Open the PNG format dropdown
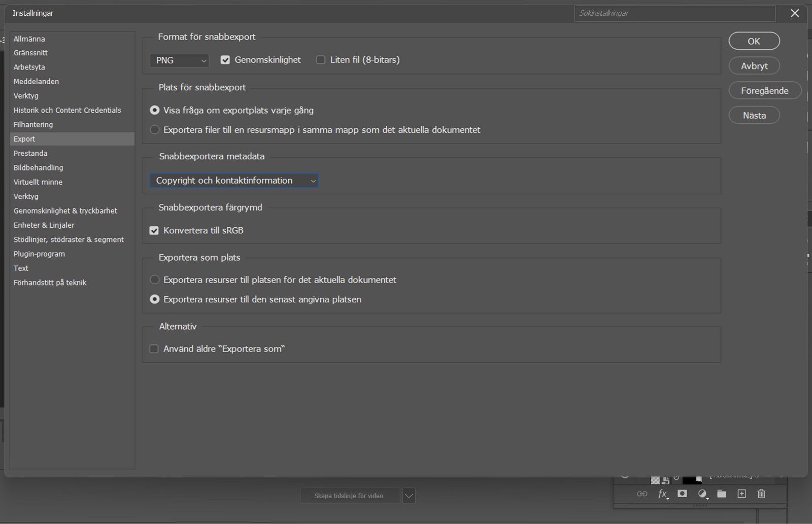 (180, 60)
